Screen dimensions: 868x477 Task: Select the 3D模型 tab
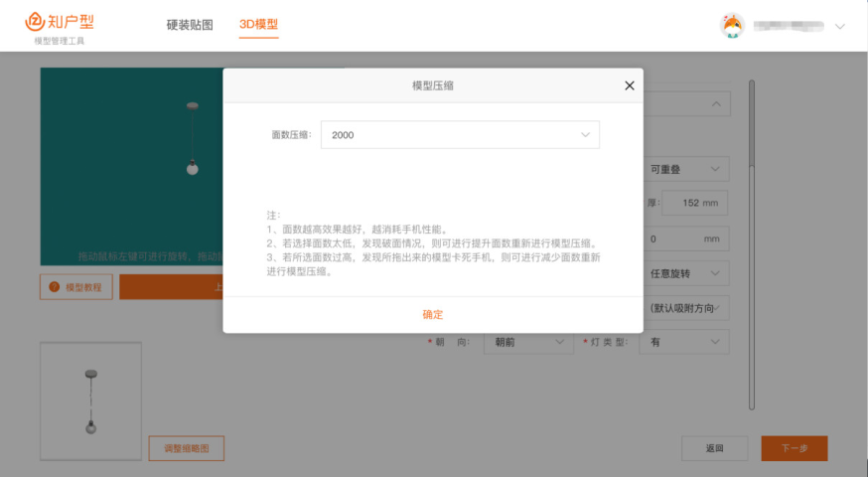point(258,25)
